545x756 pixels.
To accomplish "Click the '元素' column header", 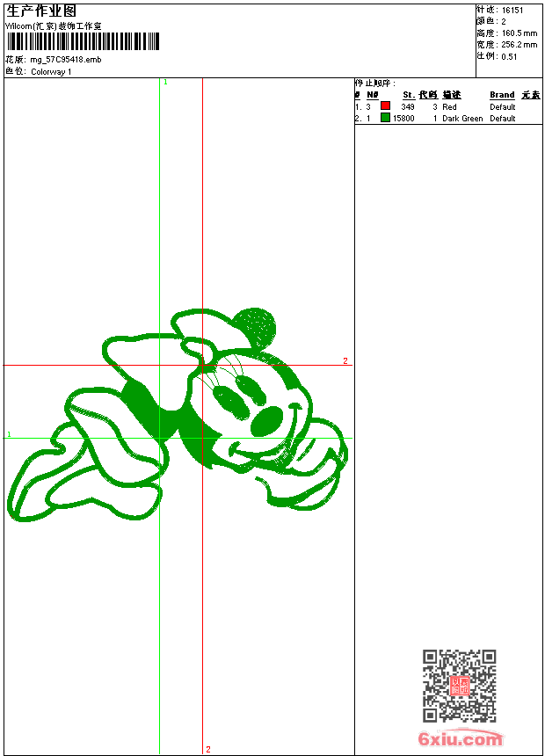I will [531, 95].
